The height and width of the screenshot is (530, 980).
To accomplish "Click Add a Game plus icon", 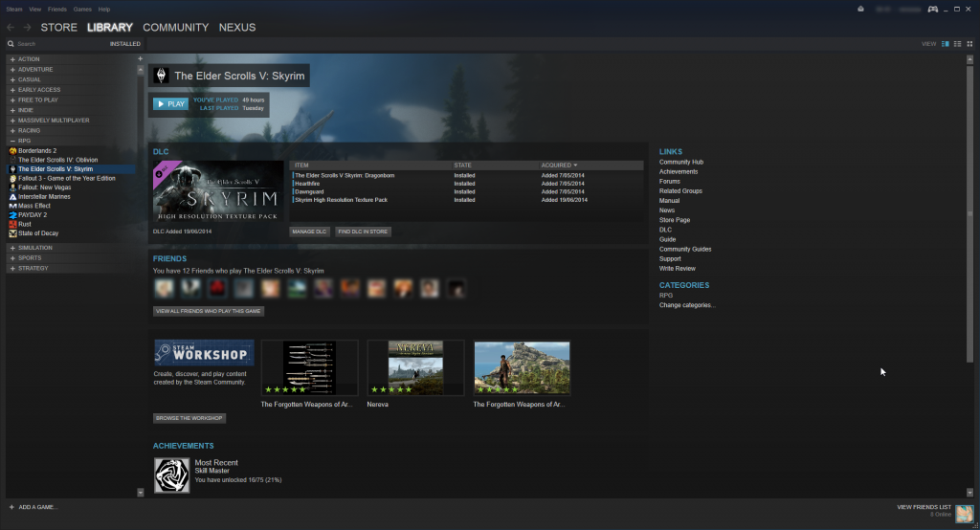I will pos(11,507).
